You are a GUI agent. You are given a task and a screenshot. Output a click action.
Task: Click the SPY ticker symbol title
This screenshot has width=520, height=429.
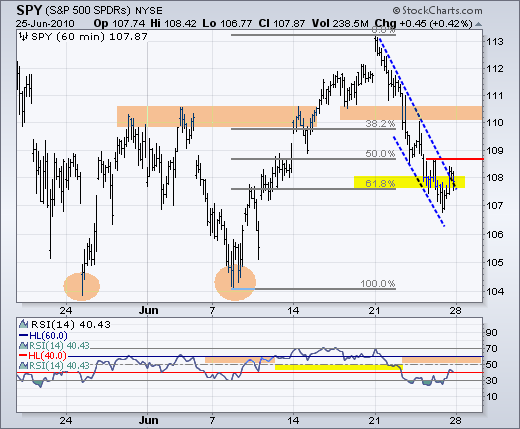coord(29,10)
